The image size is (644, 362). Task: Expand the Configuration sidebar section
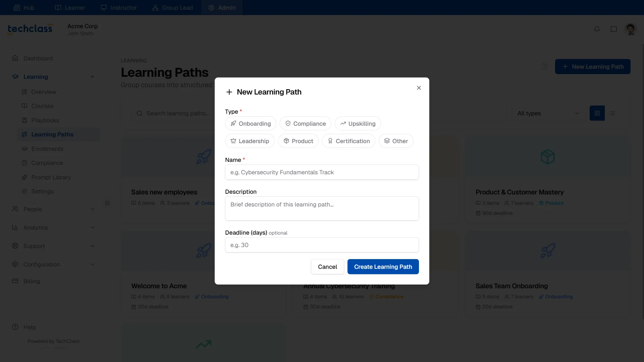54,264
